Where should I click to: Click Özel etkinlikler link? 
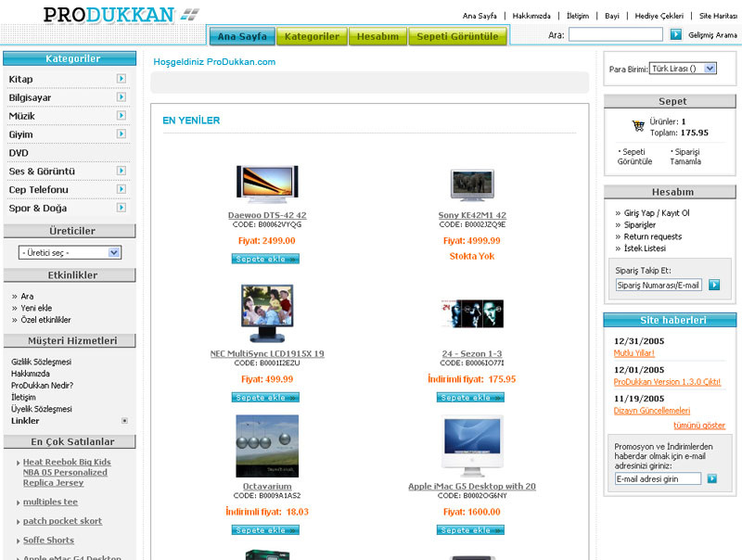[x=45, y=320]
